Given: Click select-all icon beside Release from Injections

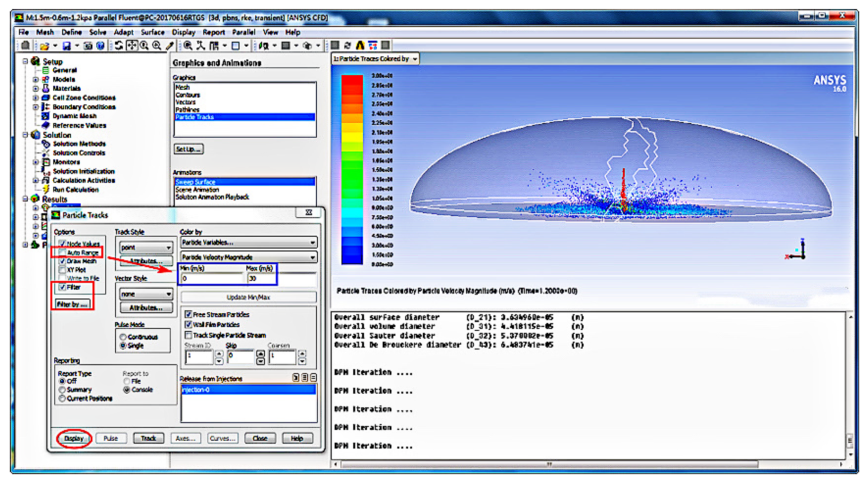Looking at the screenshot, I should [305, 378].
